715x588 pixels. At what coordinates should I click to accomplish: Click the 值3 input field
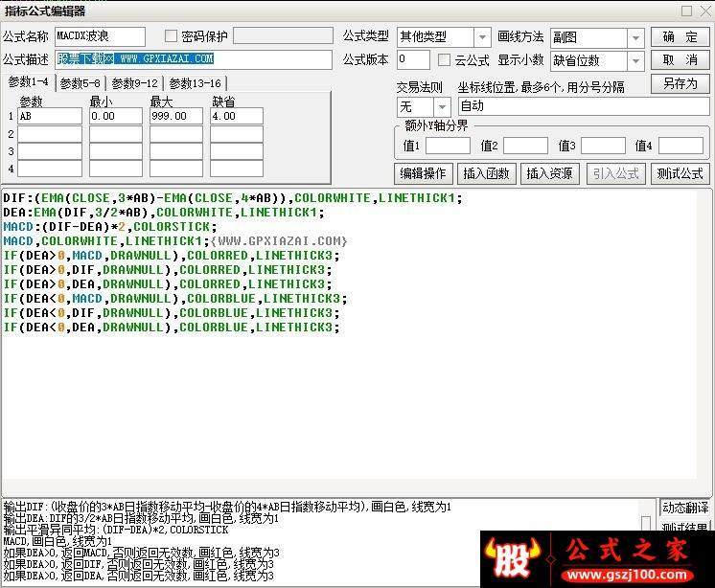coord(603,146)
